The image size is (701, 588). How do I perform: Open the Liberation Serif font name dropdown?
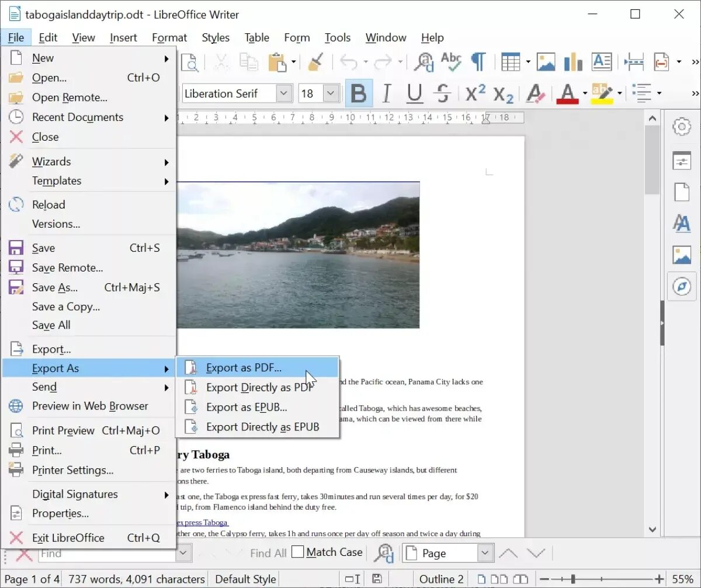point(284,93)
